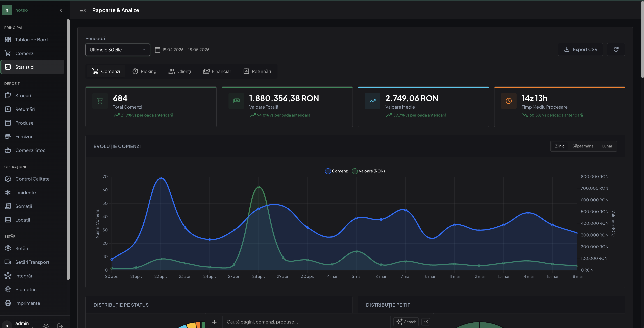644x328 pixels.
Task: Open the calendar icon for the date range
Action: click(x=158, y=50)
